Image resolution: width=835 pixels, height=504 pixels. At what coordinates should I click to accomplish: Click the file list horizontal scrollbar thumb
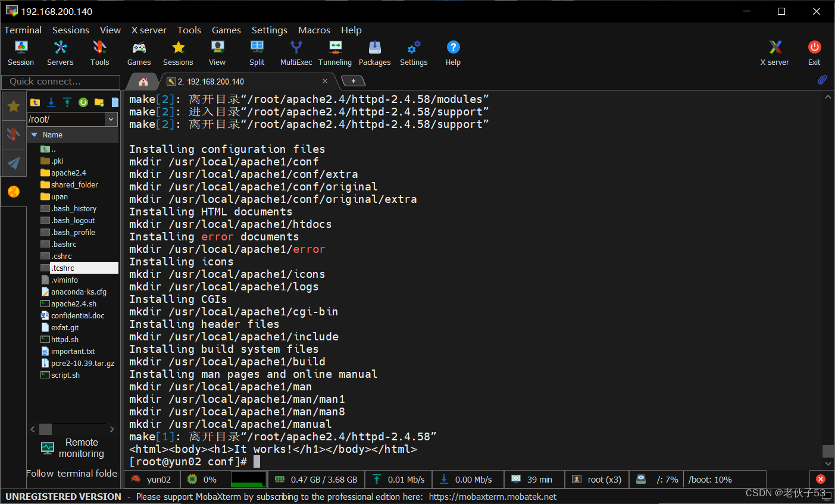pyautogui.click(x=45, y=429)
